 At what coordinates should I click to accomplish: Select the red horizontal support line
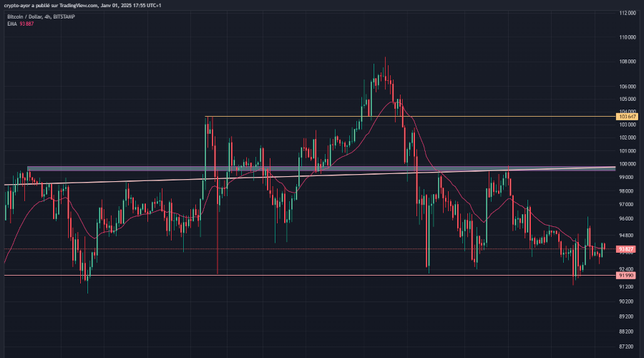[322, 275]
